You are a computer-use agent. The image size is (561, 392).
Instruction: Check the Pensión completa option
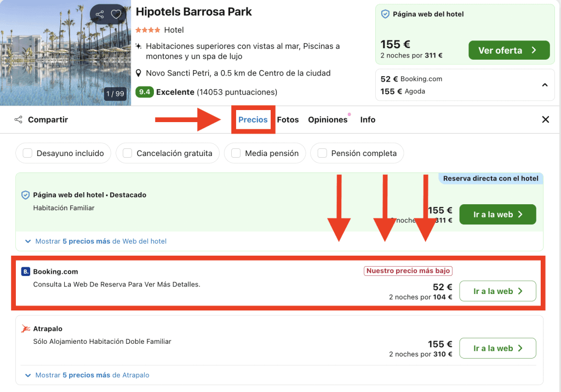pos(322,153)
